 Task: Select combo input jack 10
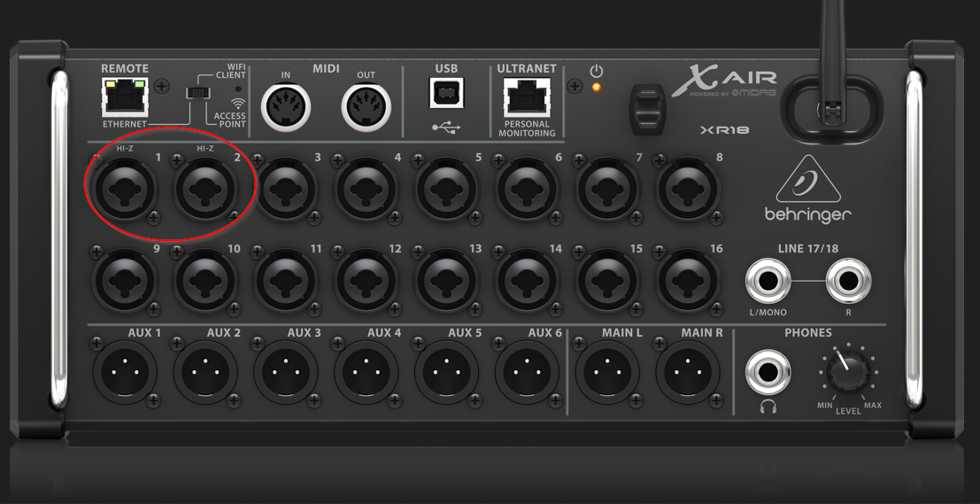point(205,280)
